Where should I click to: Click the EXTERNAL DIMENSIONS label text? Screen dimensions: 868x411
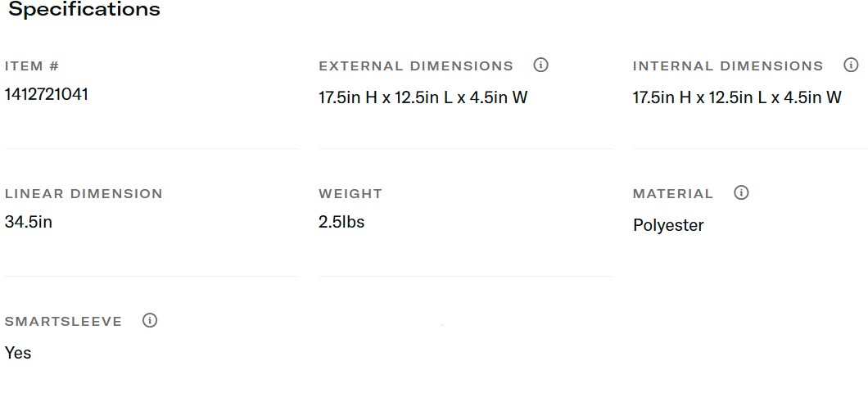416,66
